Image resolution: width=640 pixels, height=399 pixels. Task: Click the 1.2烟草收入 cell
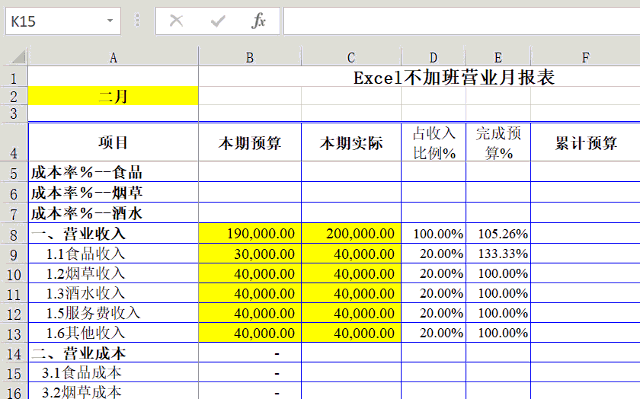[113, 273]
